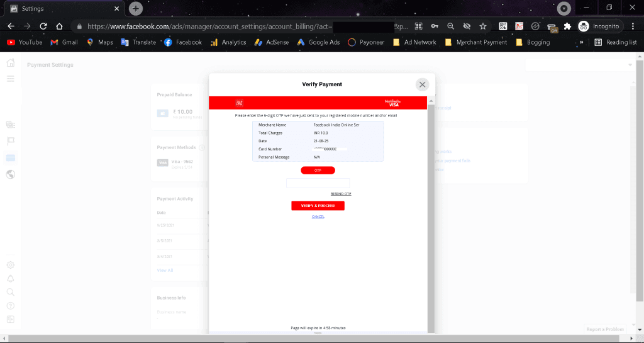644x343 pixels.
Task: Click the red OTP label button
Action: coord(318,171)
